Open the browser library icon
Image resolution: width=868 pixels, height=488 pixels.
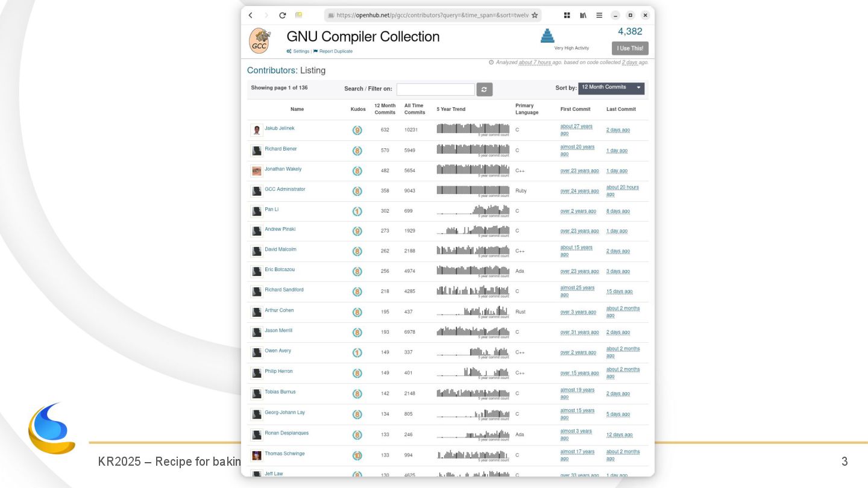coord(583,15)
